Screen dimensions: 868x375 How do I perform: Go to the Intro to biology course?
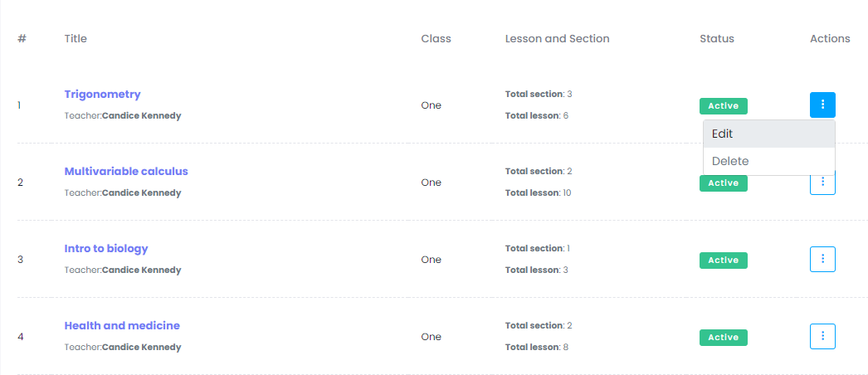point(106,248)
